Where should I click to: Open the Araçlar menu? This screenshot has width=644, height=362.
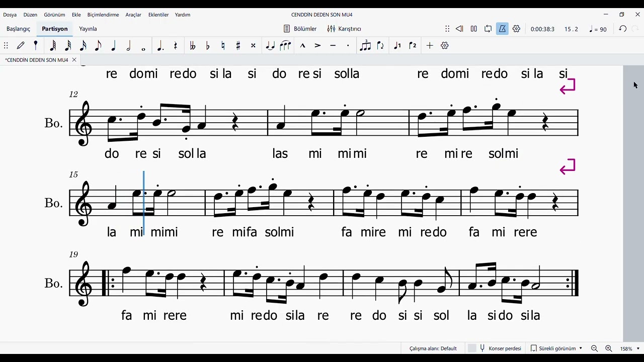pyautogui.click(x=133, y=15)
